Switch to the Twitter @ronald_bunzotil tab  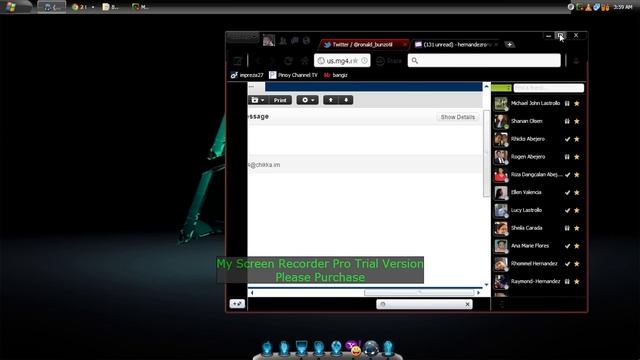click(363, 44)
